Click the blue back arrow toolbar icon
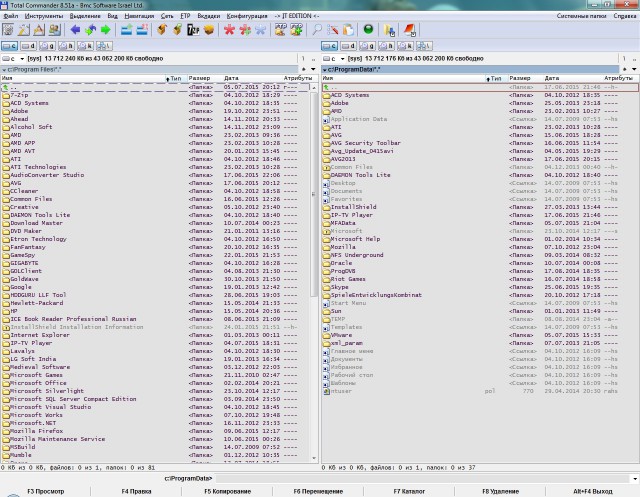 pyautogui.click(x=75, y=30)
